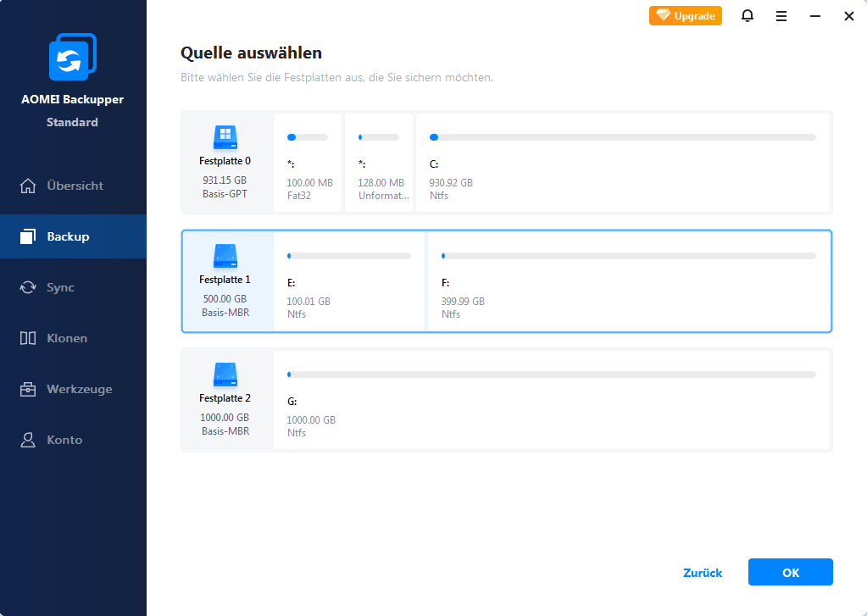Click the AOMEI Backupper logo icon
867x616 pixels.
[x=73, y=58]
